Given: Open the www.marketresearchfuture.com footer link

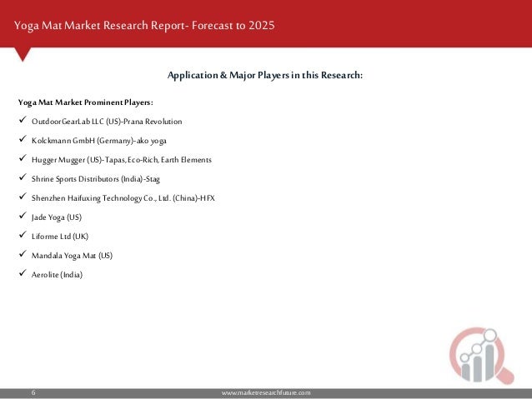Looking at the screenshot, I should tap(266, 393).
